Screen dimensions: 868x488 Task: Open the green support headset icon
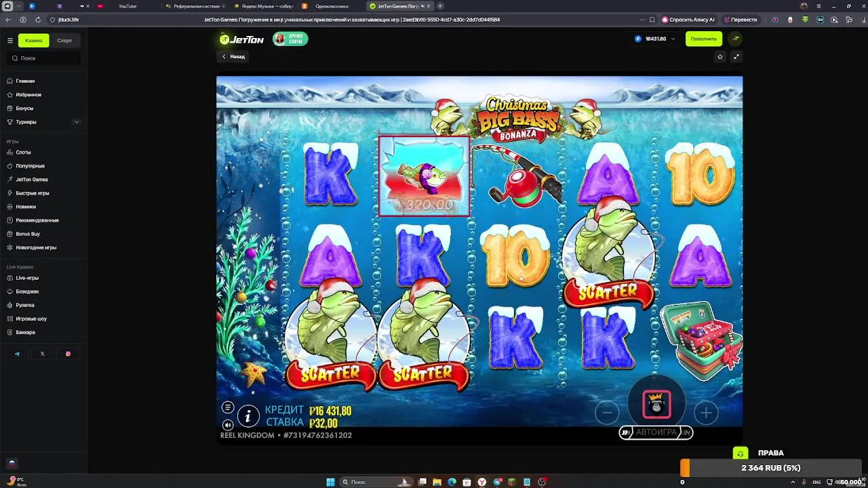click(x=740, y=453)
